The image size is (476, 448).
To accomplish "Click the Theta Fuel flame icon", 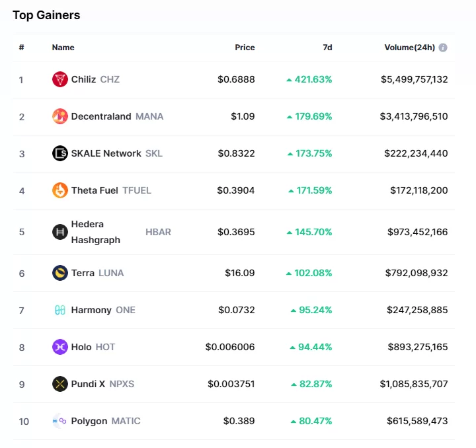I will pyautogui.click(x=60, y=190).
